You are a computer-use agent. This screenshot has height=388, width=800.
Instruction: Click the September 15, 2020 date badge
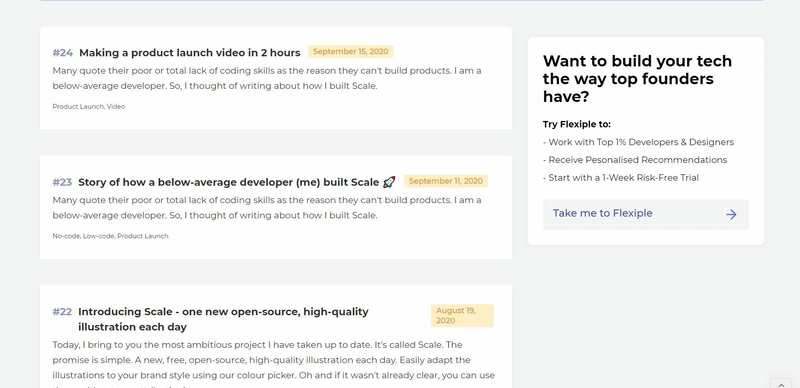[351, 52]
